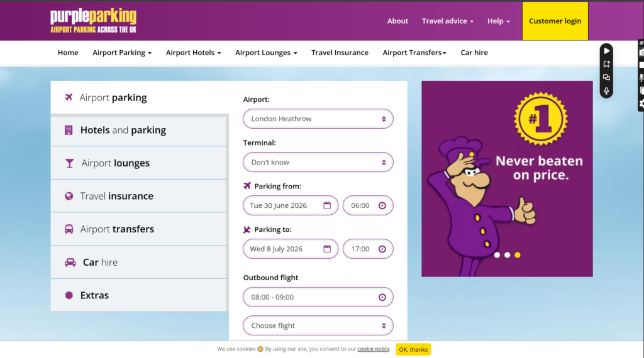644x358 pixels.
Task: Select the Extras tab
Action: click(139, 295)
